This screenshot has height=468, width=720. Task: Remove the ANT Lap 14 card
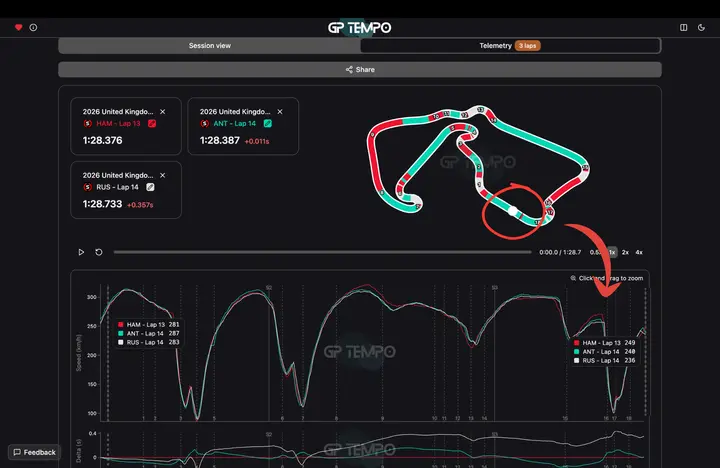point(280,112)
